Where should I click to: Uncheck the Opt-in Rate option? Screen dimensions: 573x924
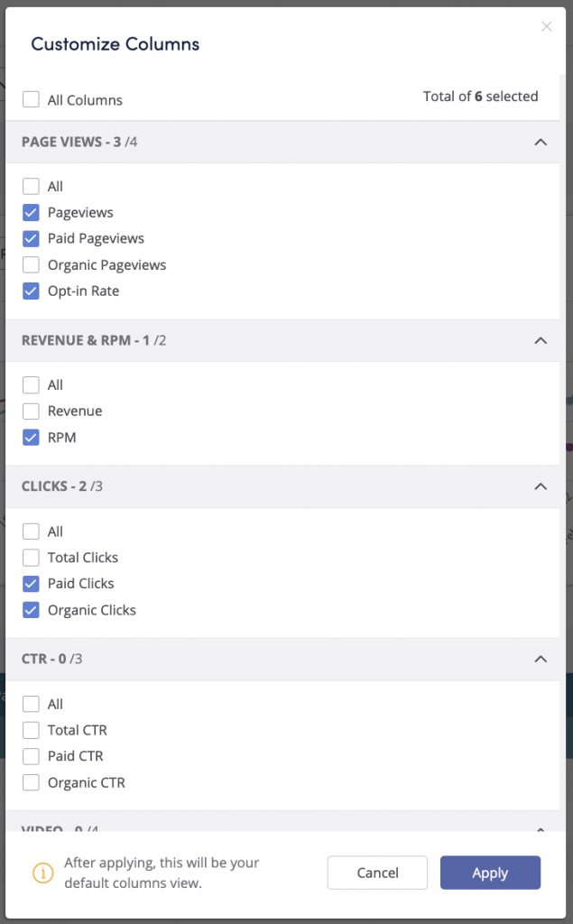pyautogui.click(x=32, y=291)
